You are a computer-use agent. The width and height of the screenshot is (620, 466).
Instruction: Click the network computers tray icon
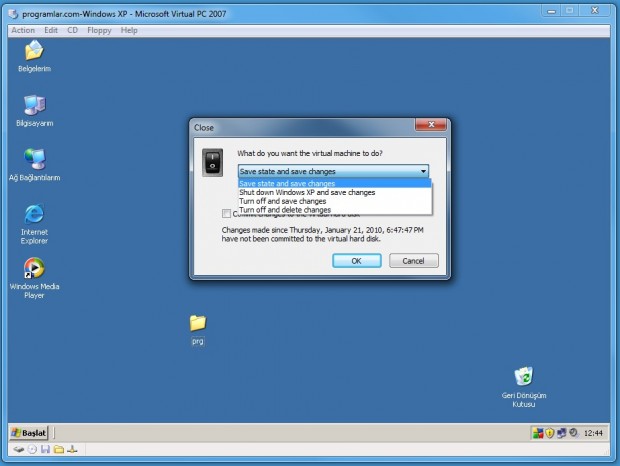(561, 433)
